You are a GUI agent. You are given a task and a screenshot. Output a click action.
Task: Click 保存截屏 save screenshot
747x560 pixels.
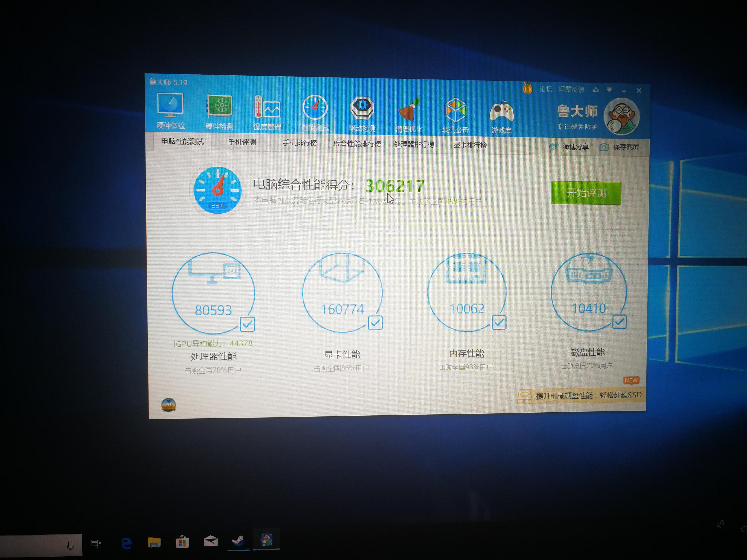click(x=619, y=147)
